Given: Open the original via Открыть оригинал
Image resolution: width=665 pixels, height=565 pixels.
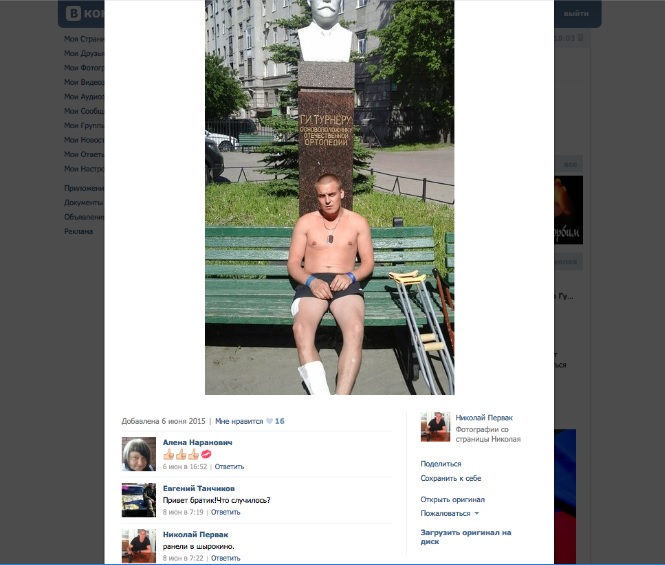Looking at the screenshot, I should pos(453,499).
